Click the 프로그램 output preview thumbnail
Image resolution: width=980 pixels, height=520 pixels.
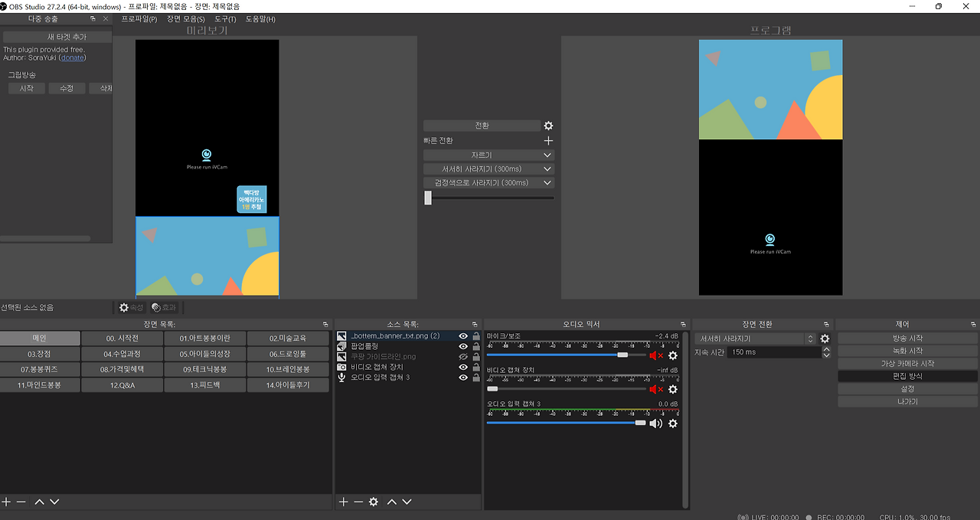click(770, 167)
